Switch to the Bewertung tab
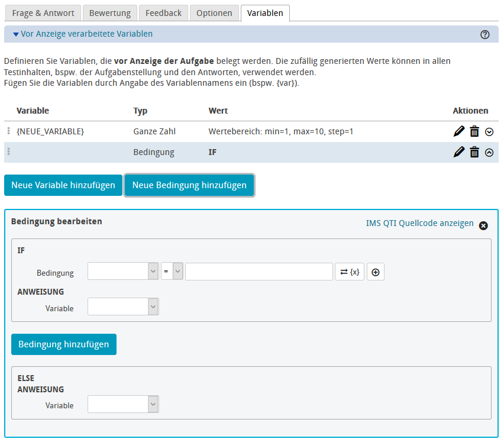The width and height of the screenshot is (504, 442). (x=110, y=13)
